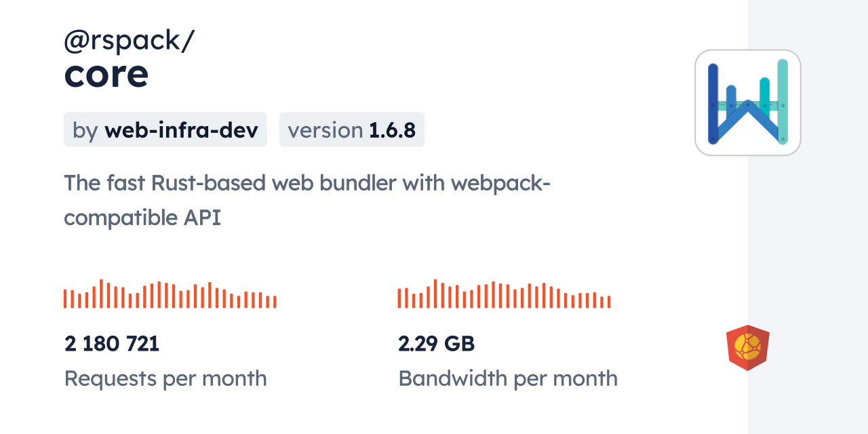Click the jsDelivr shield logo
This screenshot has width=868, height=434.
[x=747, y=348]
